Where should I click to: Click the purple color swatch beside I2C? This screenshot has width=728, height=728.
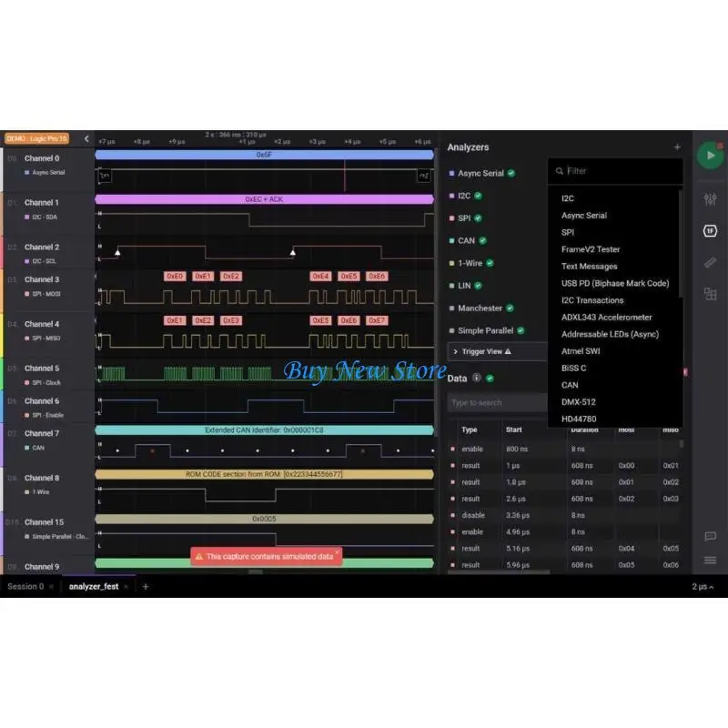pos(451,195)
